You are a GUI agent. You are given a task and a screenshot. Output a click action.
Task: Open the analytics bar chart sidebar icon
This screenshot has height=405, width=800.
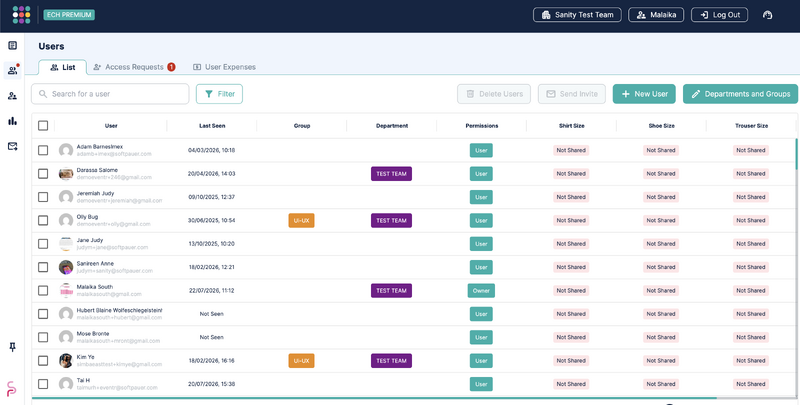pos(13,121)
